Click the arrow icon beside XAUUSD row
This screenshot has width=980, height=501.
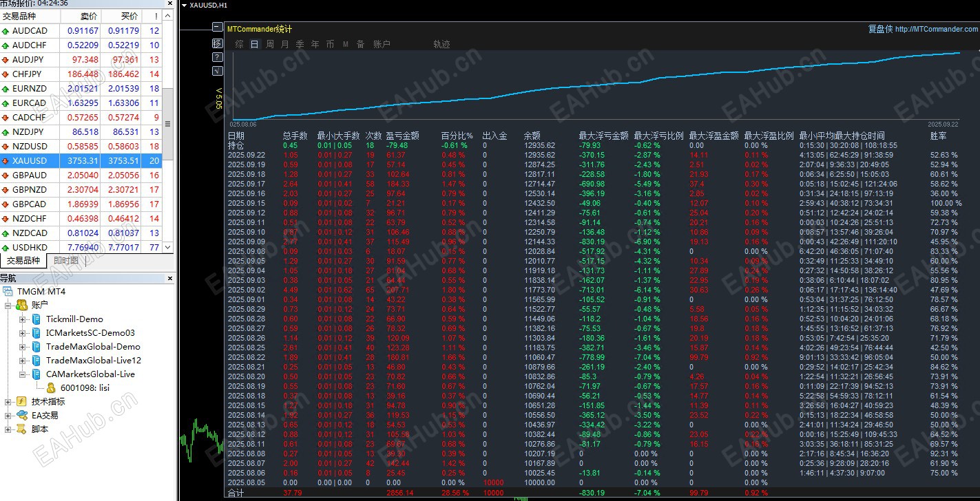[6, 161]
